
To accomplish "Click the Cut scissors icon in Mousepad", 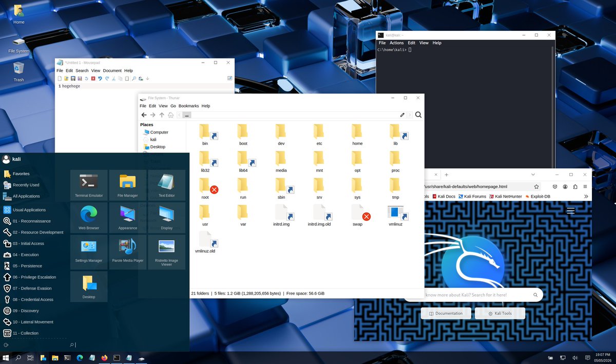I will click(x=113, y=79).
